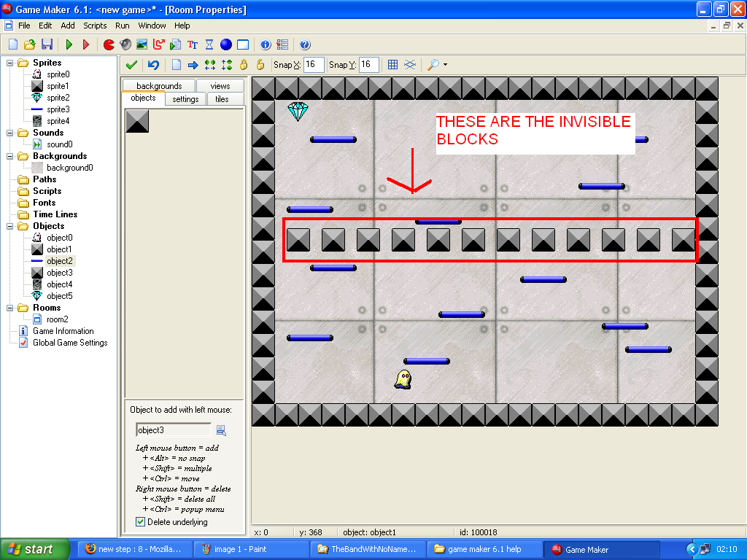
Task: Run the game in debug mode
Action: [x=86, y=44]
